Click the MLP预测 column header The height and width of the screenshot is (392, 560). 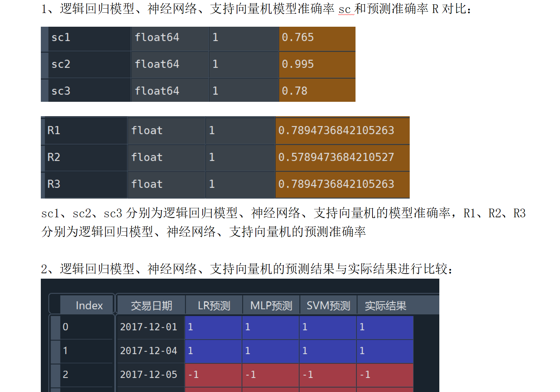[x=271, y=305]
